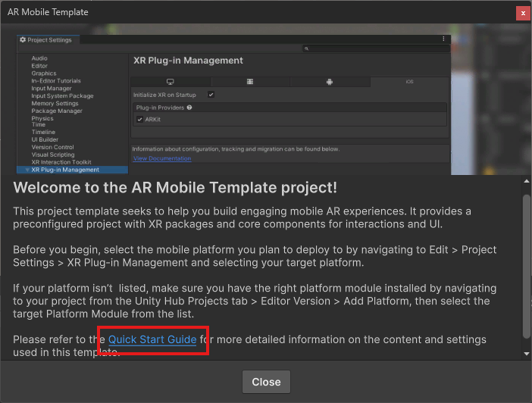Select Input Manager settings entry

point(52,88)
